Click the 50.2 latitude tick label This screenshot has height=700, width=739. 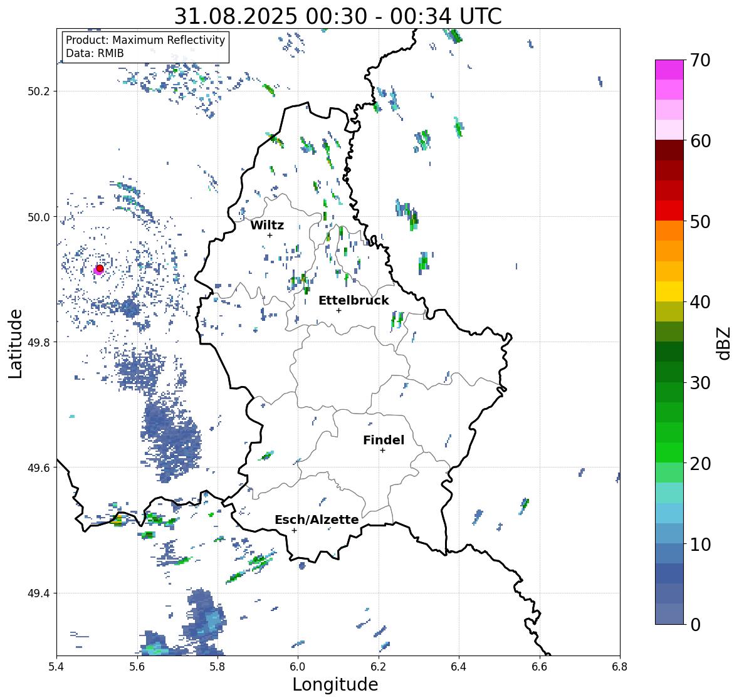coord(39,91)
